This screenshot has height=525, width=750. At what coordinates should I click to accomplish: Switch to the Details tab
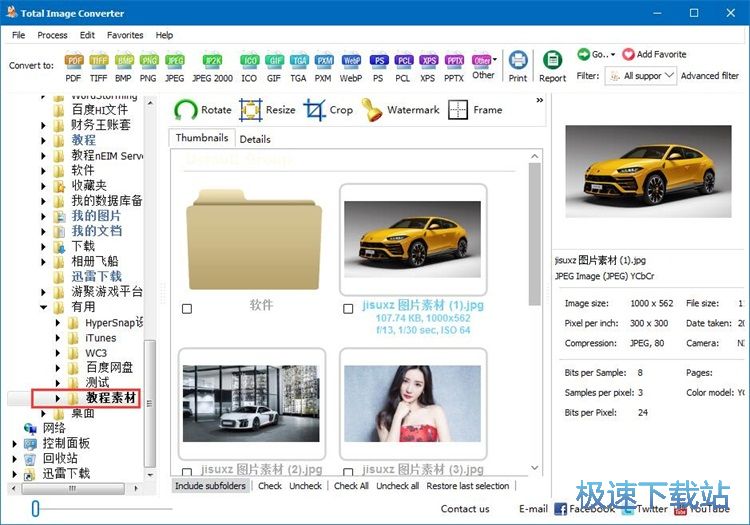(255, 139)
